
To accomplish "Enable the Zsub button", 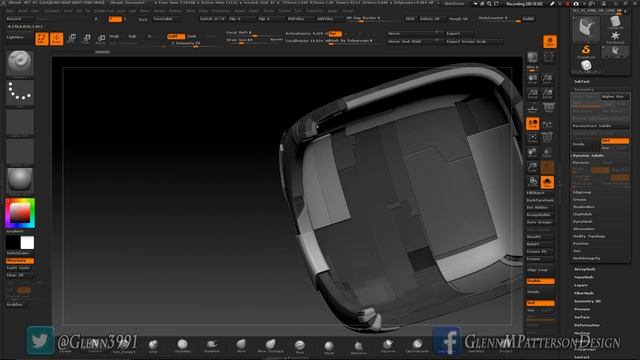I will point(192,36).
